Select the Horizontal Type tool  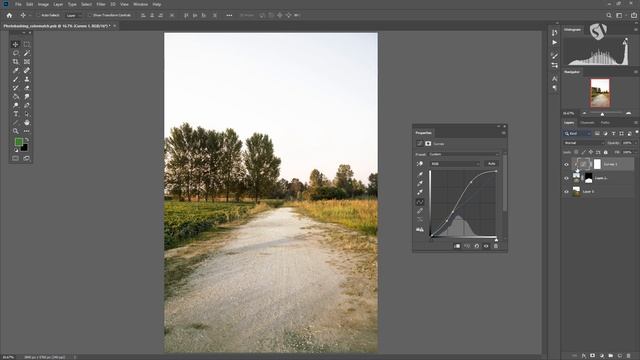tap(16, 114)
